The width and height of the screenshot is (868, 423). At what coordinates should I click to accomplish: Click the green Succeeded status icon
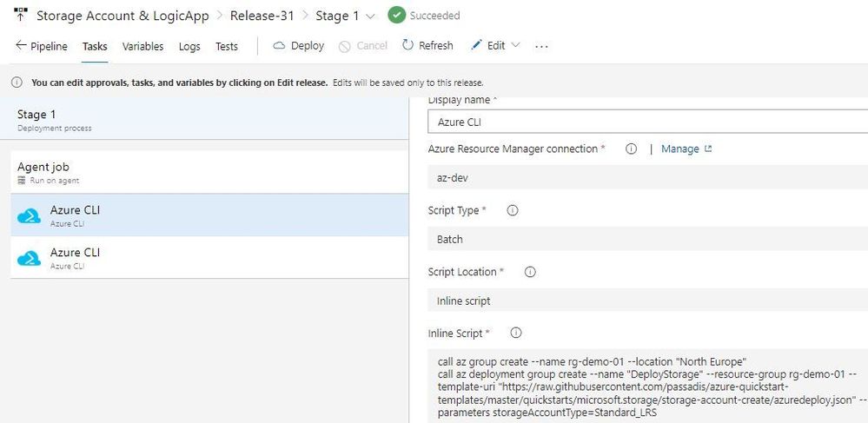click(x=396, y=16)
